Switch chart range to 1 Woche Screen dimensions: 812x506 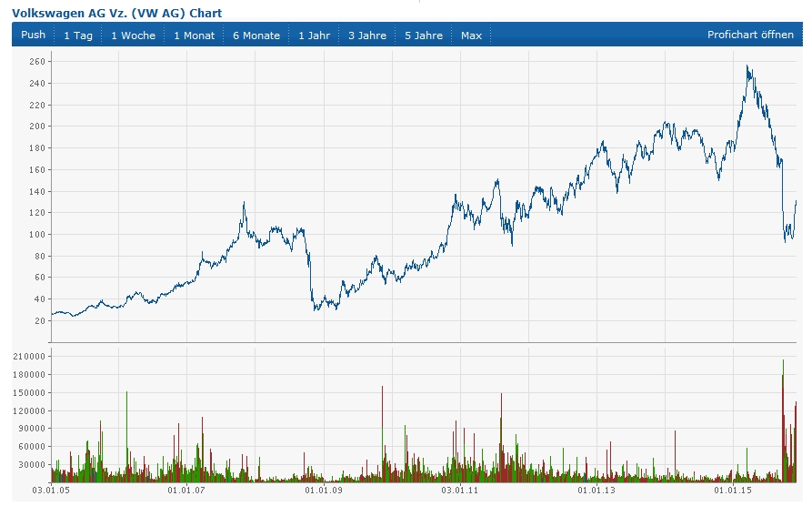[x=133, y=35]
